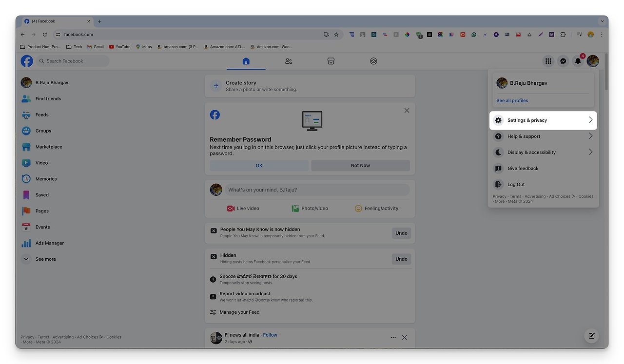Open the Product Hunt bookmark folder
Screen dimensions: 624x364
[40, 47]
